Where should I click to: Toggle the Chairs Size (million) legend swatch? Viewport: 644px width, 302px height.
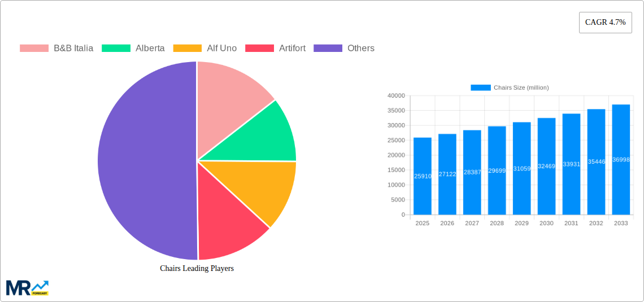coord(481,87)
